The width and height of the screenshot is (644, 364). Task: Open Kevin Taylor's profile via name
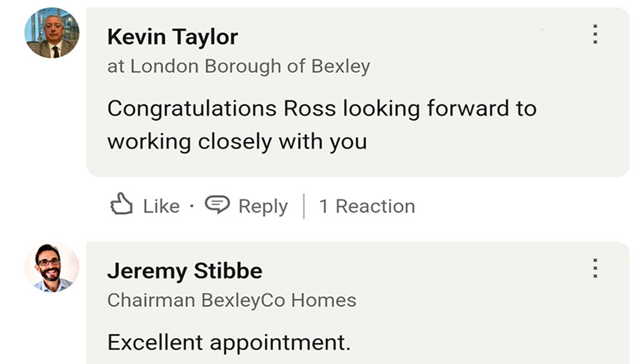173,37
